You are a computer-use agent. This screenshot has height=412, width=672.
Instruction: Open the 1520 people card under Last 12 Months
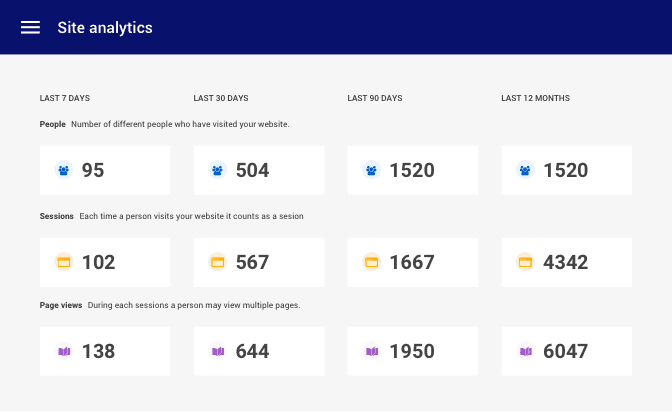566,170
